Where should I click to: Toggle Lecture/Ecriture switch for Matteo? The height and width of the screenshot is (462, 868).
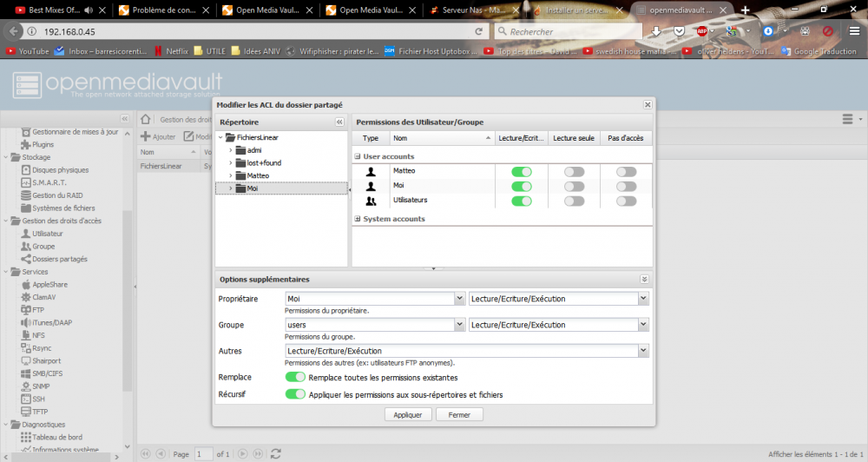(x=522, y=172)
